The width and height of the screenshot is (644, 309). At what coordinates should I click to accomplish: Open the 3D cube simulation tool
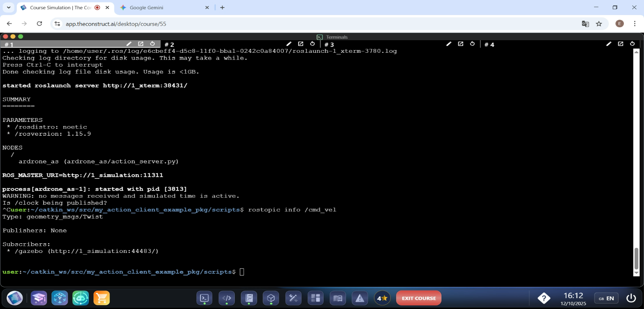click(x=271, y=298)
